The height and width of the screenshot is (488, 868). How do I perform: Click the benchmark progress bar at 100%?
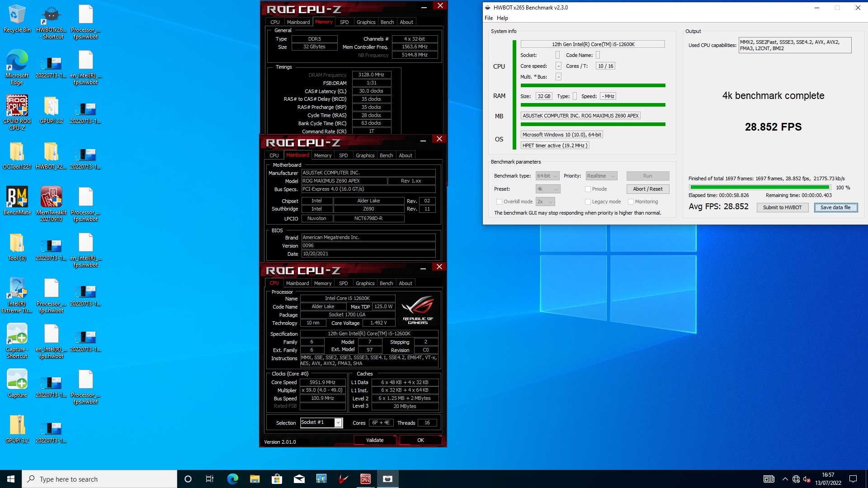point(759,187)
